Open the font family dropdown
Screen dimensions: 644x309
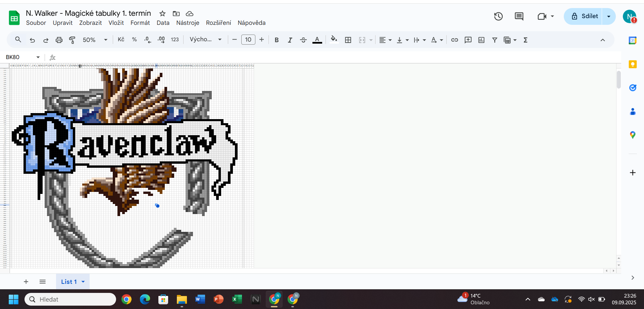205,40
